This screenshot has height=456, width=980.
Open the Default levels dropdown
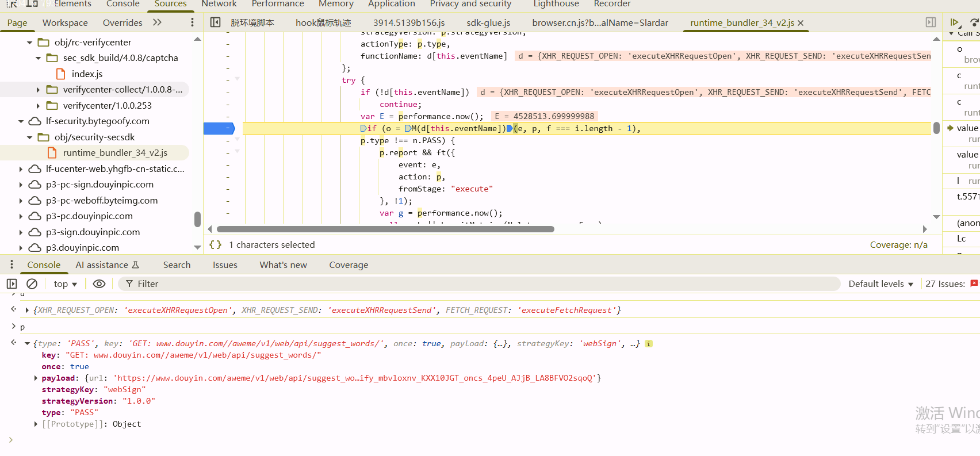pyautogui.click(x=881, y=284)
